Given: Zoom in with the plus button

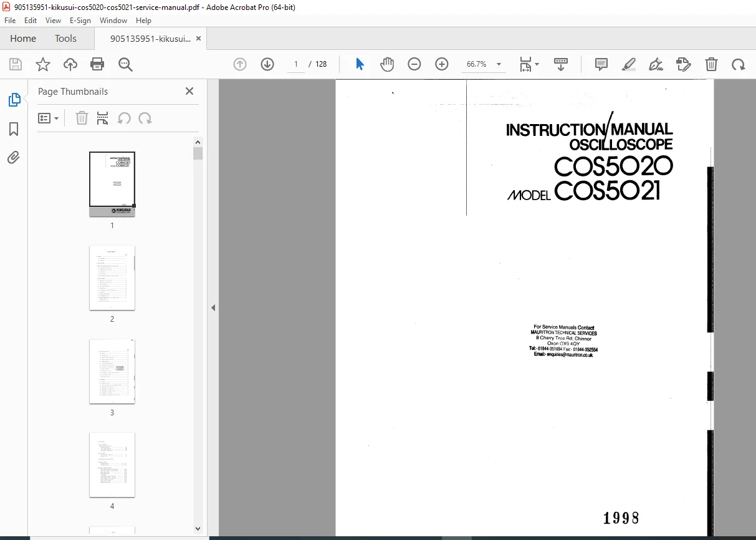Looking at the screenshot, I should 442,64.
